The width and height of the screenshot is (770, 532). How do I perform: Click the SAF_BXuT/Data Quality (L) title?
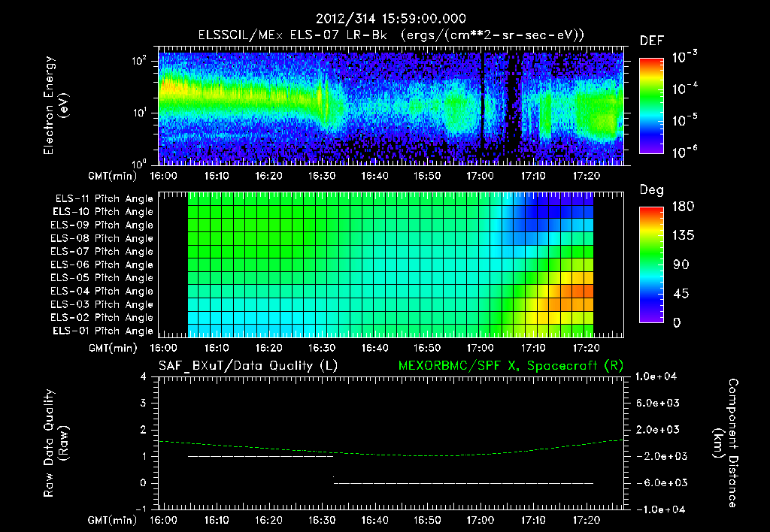click(248, 366)
